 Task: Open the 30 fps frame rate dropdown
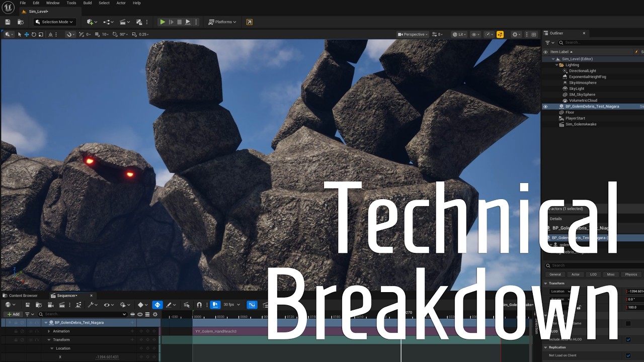tap(231, 305)
